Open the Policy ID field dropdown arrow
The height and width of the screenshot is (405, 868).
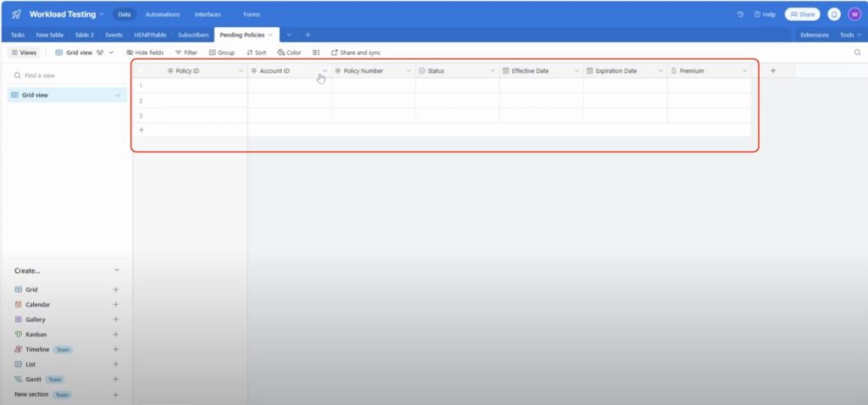(x=240, y=71)
